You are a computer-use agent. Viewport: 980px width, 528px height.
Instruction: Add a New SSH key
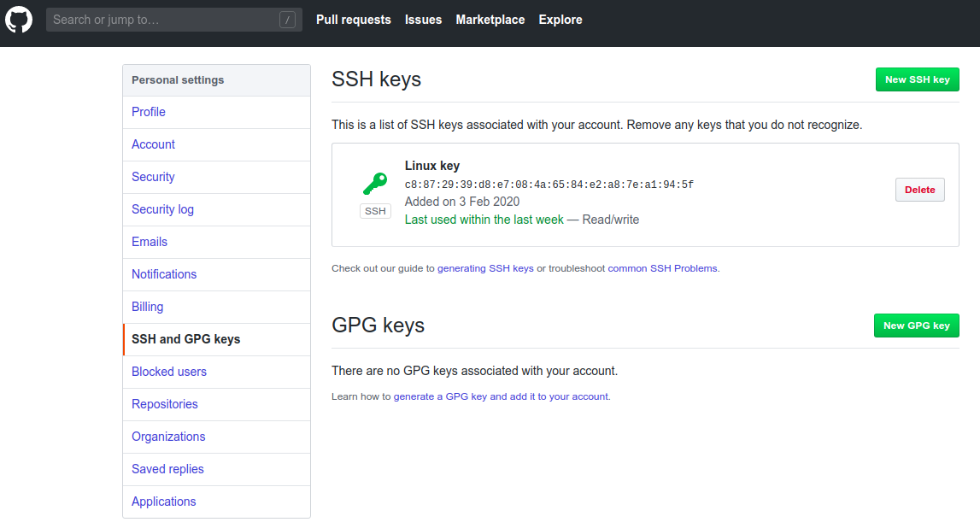[917, 79]
